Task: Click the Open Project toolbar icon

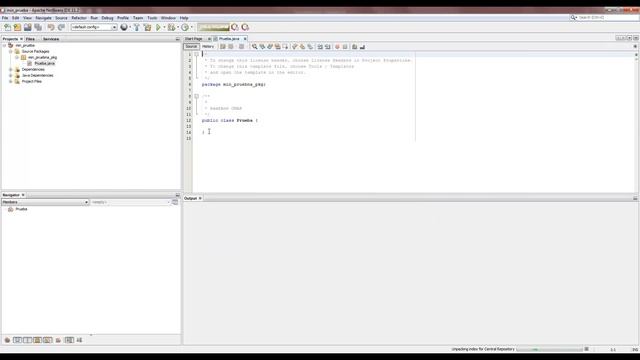Action: (x=27, y=27)
